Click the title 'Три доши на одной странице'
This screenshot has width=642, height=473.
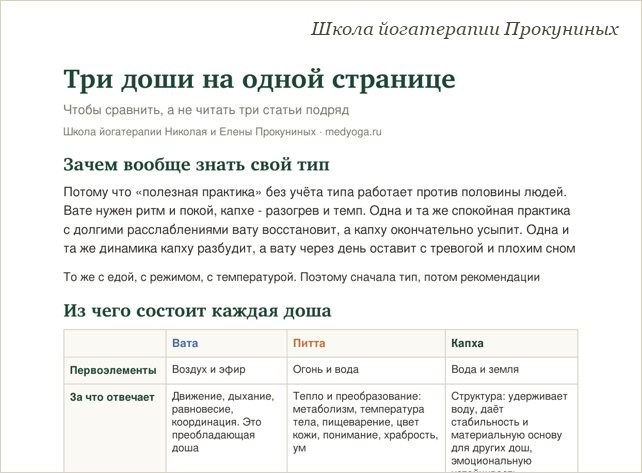tap(259, 79)
